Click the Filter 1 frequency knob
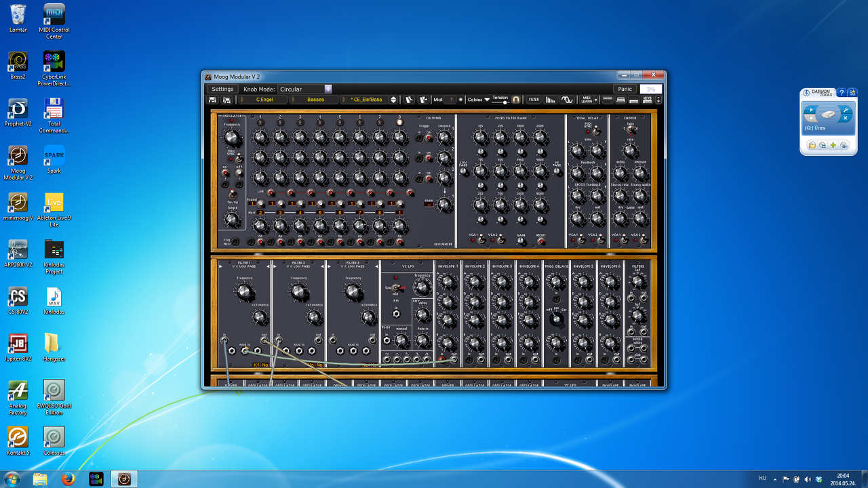868x488 pixels. (244, 293)
